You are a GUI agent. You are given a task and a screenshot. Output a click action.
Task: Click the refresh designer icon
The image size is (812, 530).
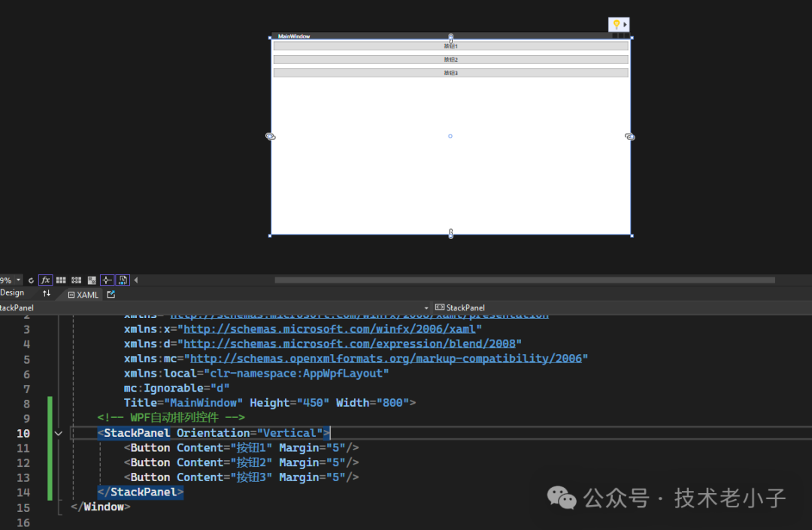[x=31, y=280]
